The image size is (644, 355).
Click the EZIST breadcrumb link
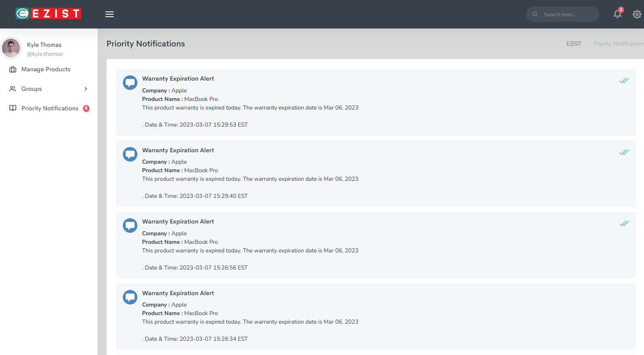click(x=574, y=44)
